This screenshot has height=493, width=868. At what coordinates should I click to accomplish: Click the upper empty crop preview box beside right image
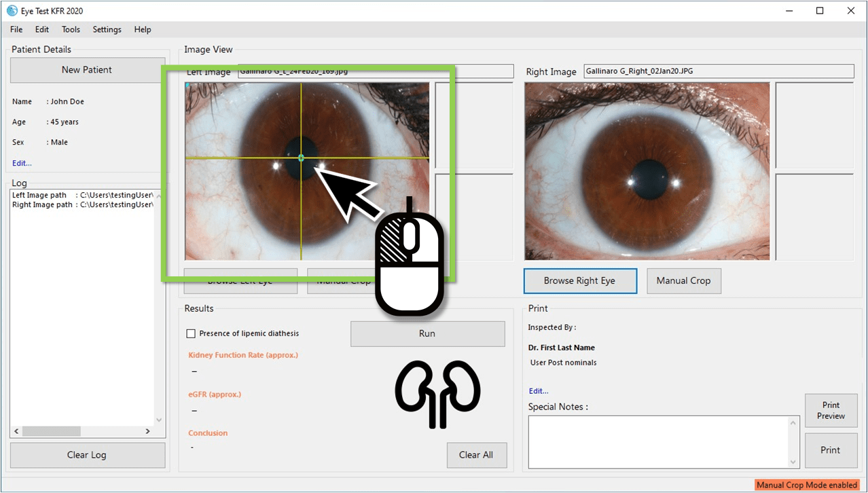(814, 126)
